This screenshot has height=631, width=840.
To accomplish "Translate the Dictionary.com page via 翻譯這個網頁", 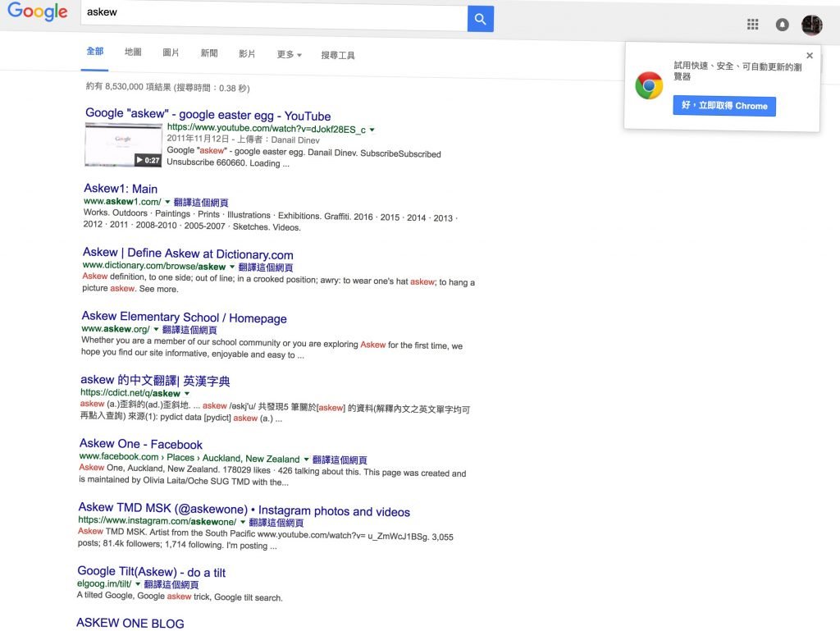I will click(x=266, y=267).
